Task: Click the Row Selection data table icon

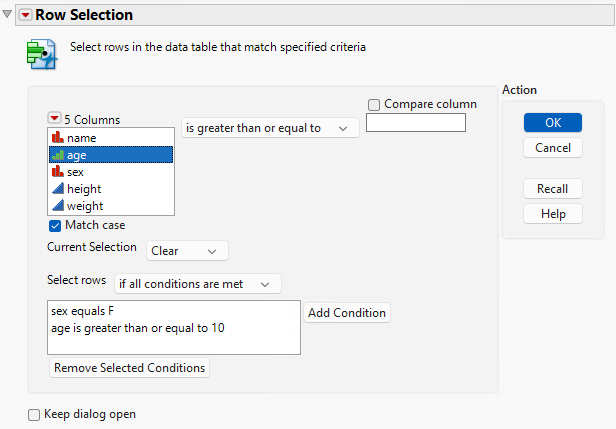Action: 42,55
